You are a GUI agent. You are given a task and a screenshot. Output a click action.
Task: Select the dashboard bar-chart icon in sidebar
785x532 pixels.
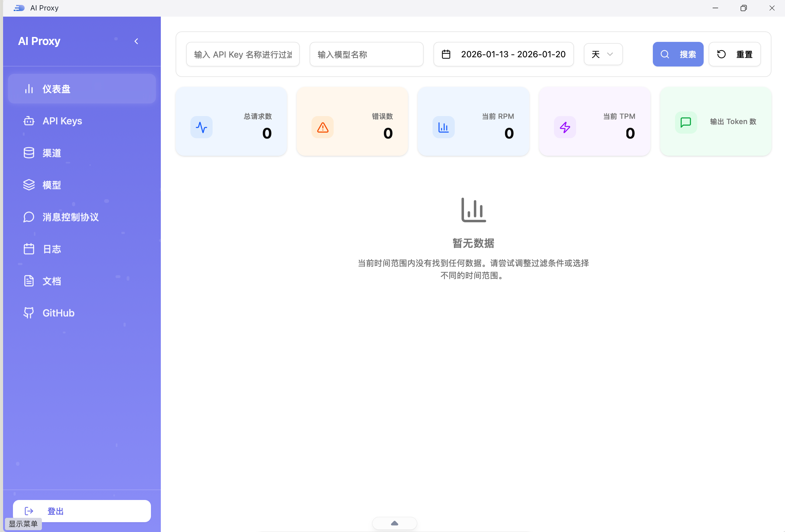click(29, 88)
